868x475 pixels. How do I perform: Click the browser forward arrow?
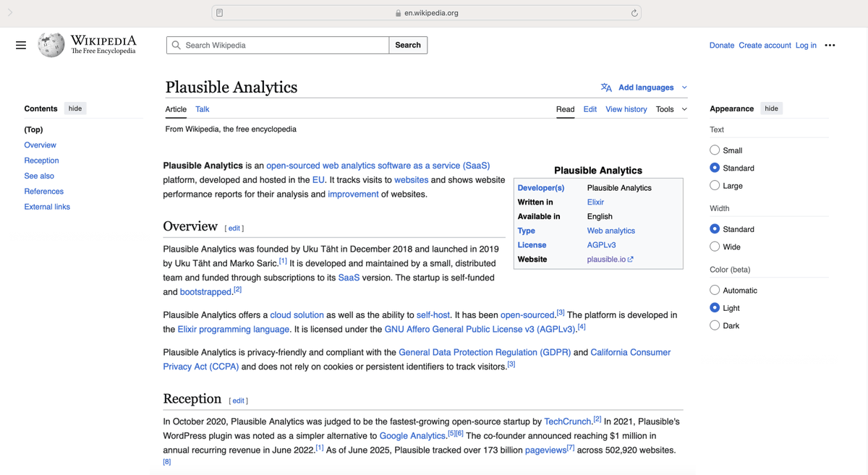pyautogui.click(x=10, y=12)
